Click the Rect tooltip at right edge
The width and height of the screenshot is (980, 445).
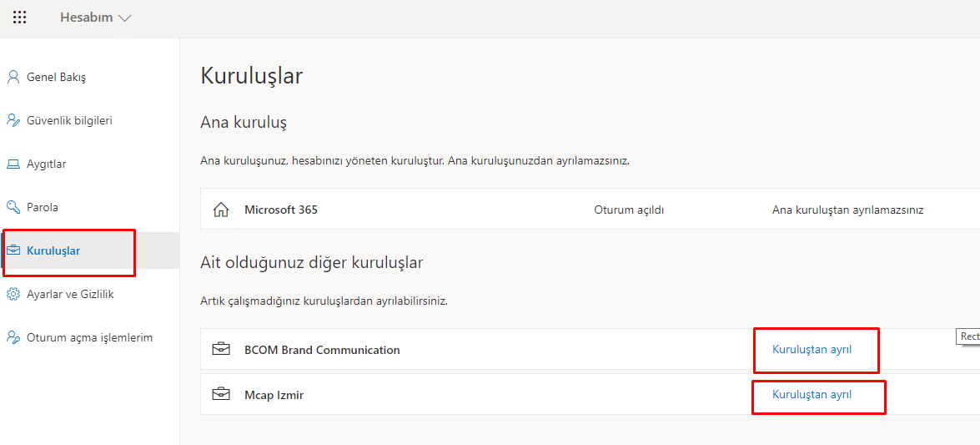pos(969,336)
